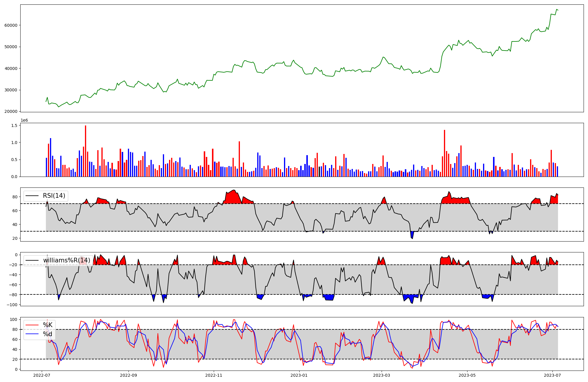Click the williams%R(14) legend label

click(x=66, y=260)
